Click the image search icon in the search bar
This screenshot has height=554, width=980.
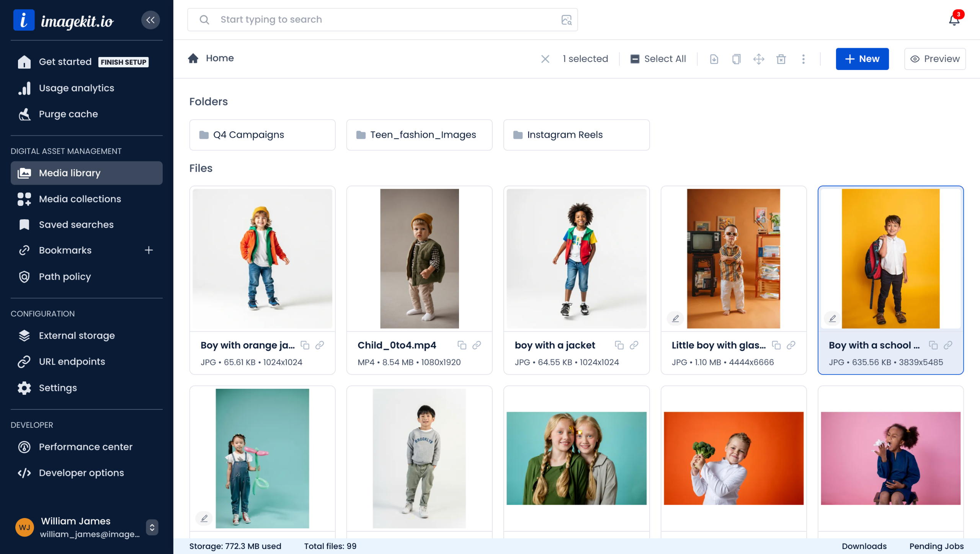566,20
